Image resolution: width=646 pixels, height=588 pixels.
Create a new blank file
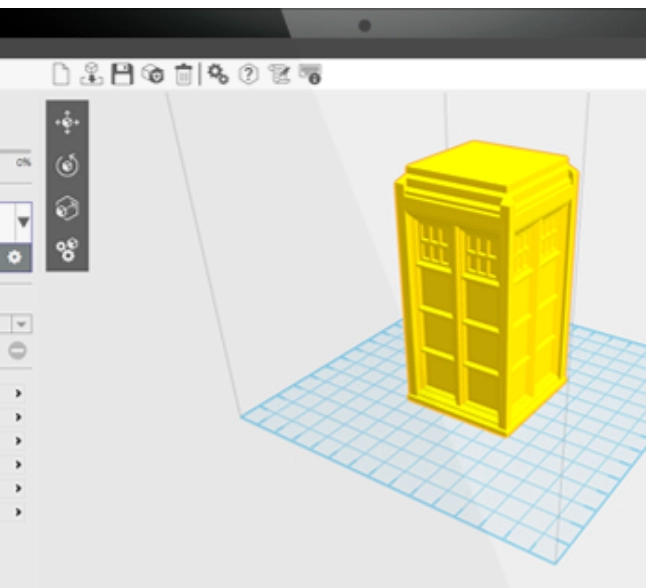pos(61,74)
